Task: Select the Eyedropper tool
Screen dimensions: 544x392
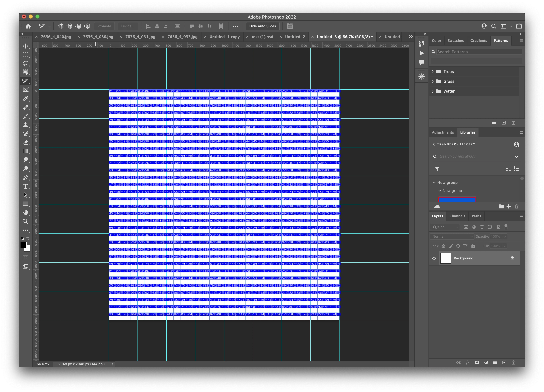Action: [x=25, y=99]
